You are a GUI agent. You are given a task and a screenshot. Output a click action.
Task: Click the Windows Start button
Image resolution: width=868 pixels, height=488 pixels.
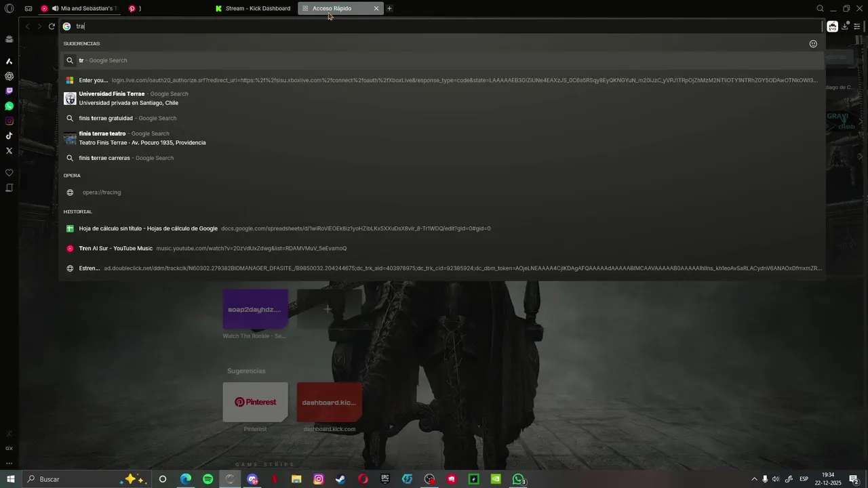coord(11,479)
